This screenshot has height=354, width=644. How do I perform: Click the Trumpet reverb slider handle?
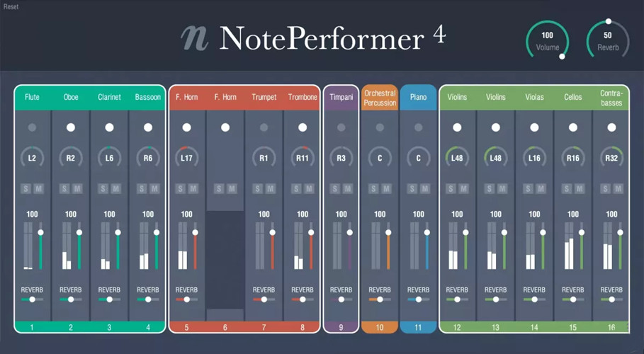[x=264, y=299]
